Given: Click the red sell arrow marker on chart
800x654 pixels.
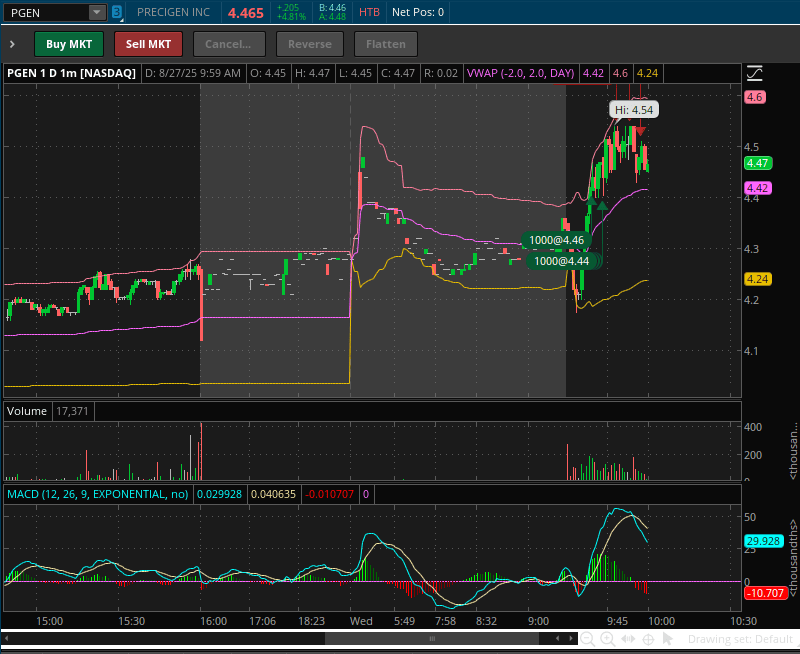Looking at the screenshot, I should point(641,131).
